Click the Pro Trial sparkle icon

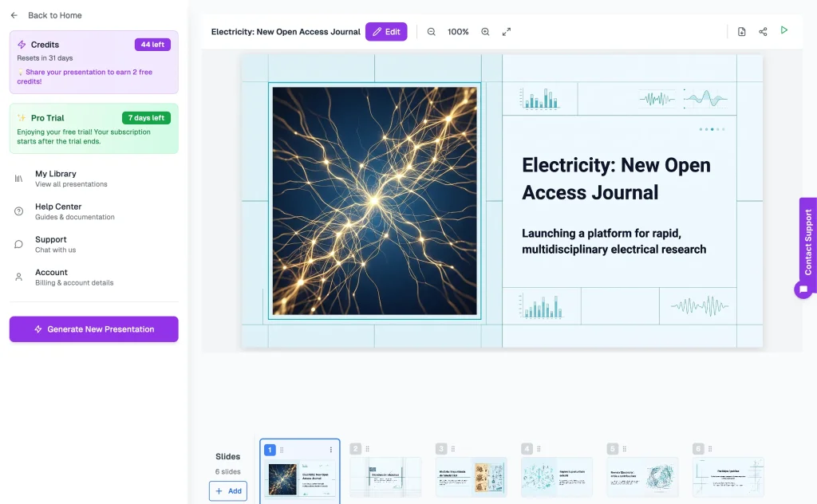click(x=22, y=118)
